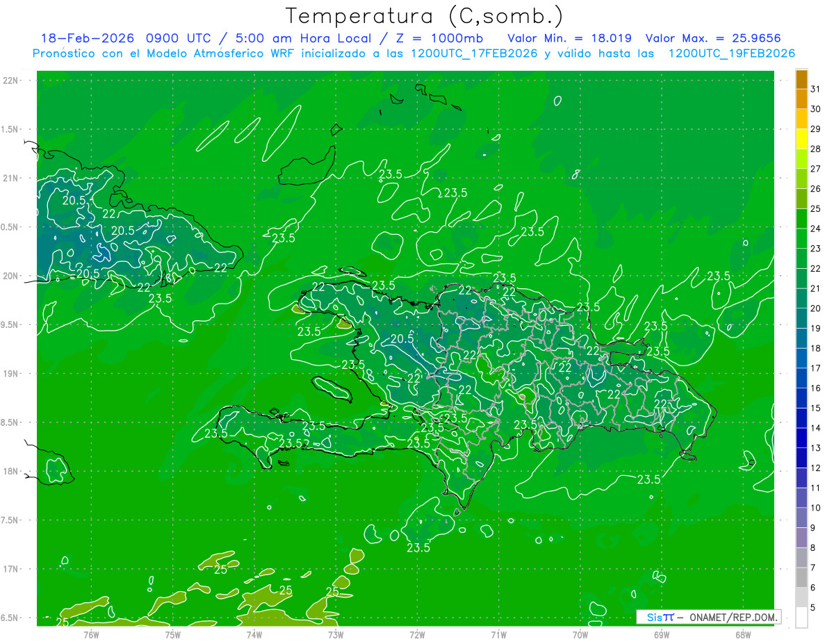Click the orange color band between 30 and 31
The width and height of the screenshot is (834, 644).
click(801, 99)
